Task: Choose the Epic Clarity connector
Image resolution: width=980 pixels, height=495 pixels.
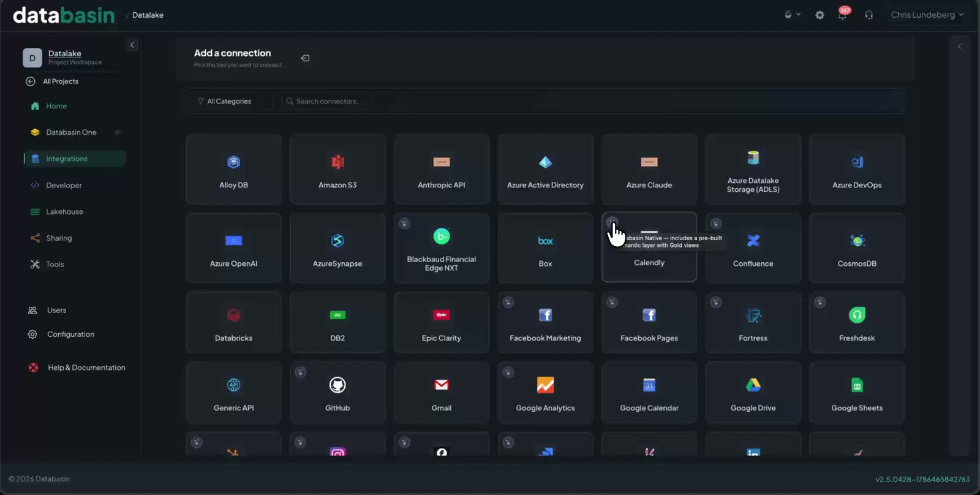Action: click(x=442, y=322)
